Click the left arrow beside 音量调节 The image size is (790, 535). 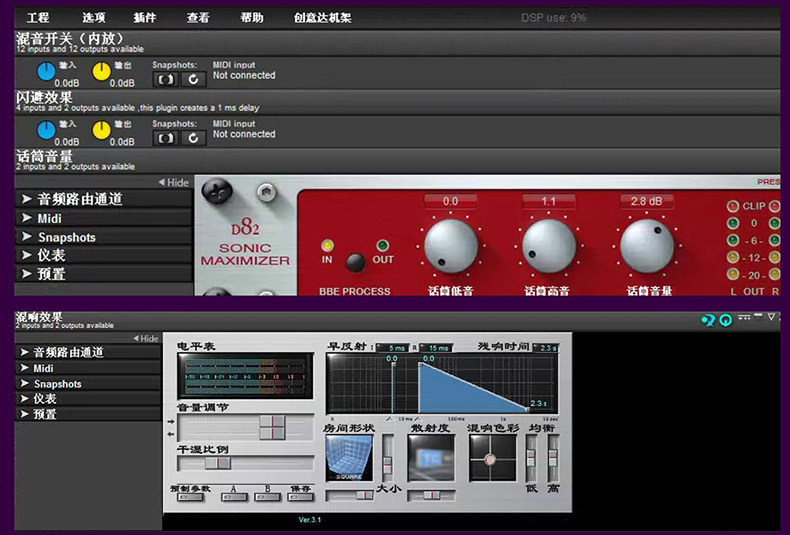coord(170,434)
